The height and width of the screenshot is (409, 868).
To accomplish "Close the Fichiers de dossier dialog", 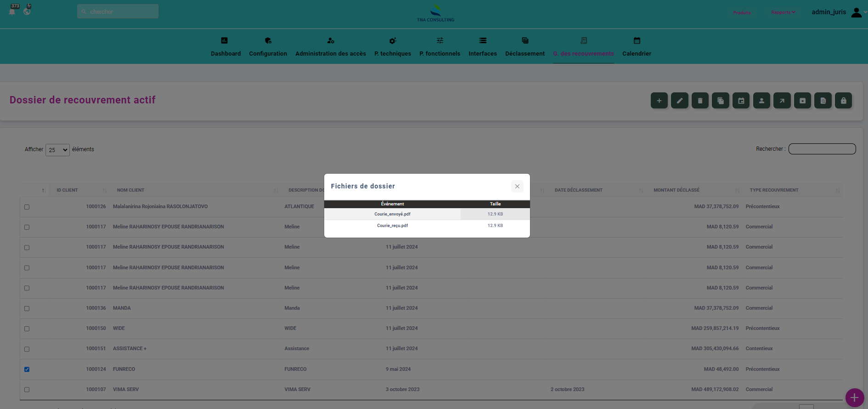I will 517,186.
